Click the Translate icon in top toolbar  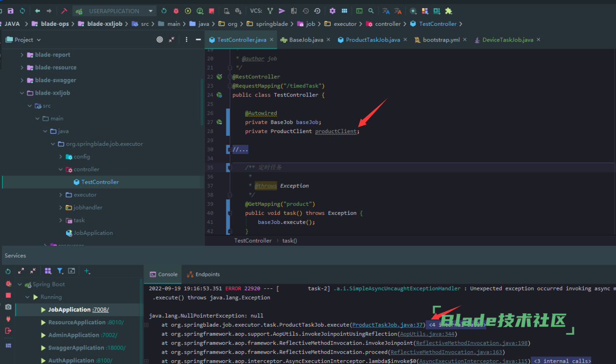pyautogui.click(x=386, y=11)
